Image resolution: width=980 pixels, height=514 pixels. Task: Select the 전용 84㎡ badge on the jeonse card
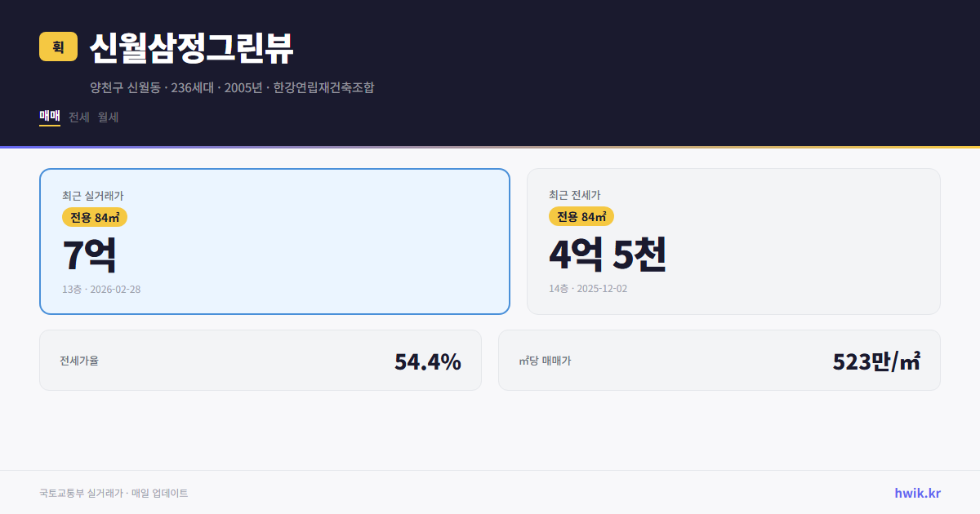(x=581, y=217)
